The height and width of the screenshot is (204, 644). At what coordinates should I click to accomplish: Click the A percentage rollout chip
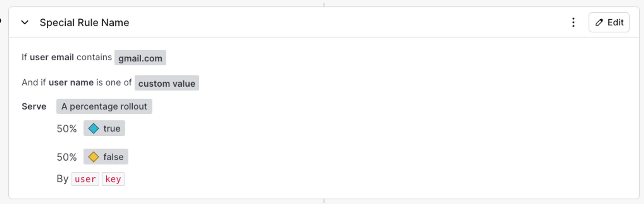click(104, 106)
